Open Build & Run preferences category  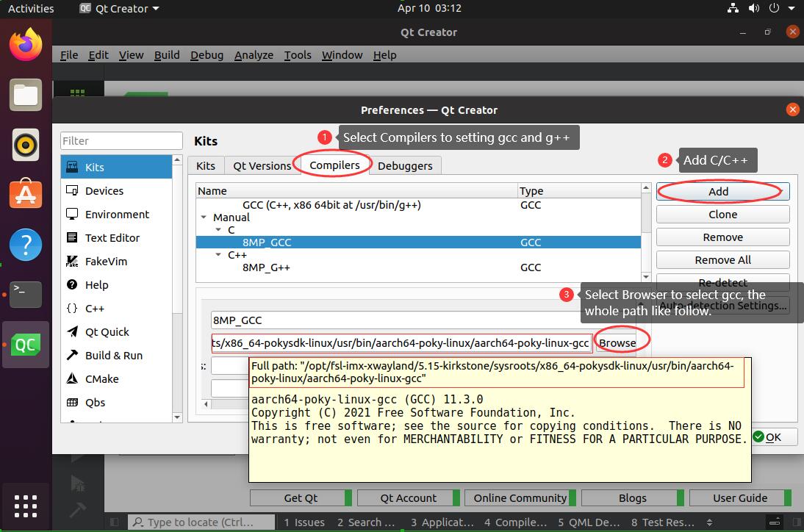(x=116, y=356)
